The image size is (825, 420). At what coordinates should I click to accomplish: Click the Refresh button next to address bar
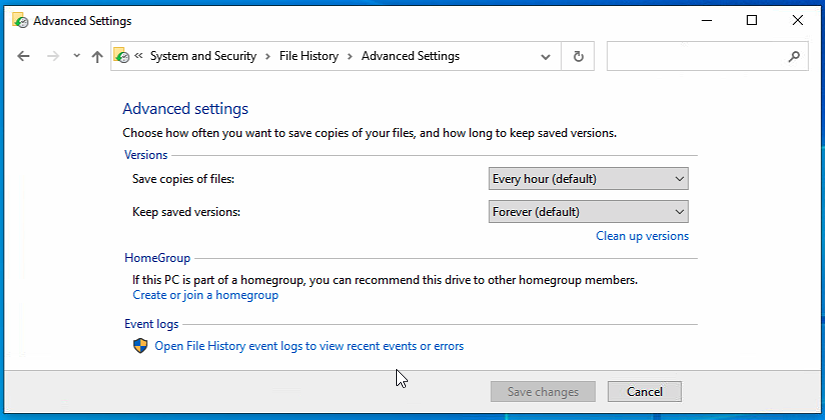(x=578, y=57)
